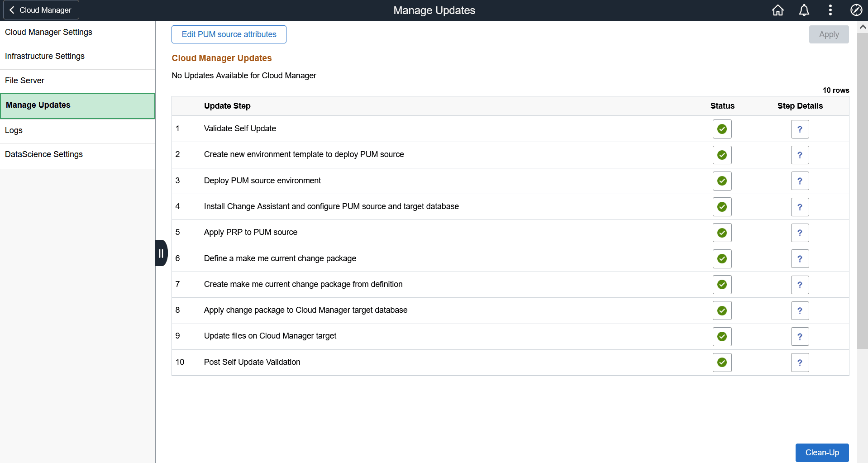View step details for Validate Self Update
Image resolution: width=868 pixels, height=463 pixels.
(x=799, y=129)
